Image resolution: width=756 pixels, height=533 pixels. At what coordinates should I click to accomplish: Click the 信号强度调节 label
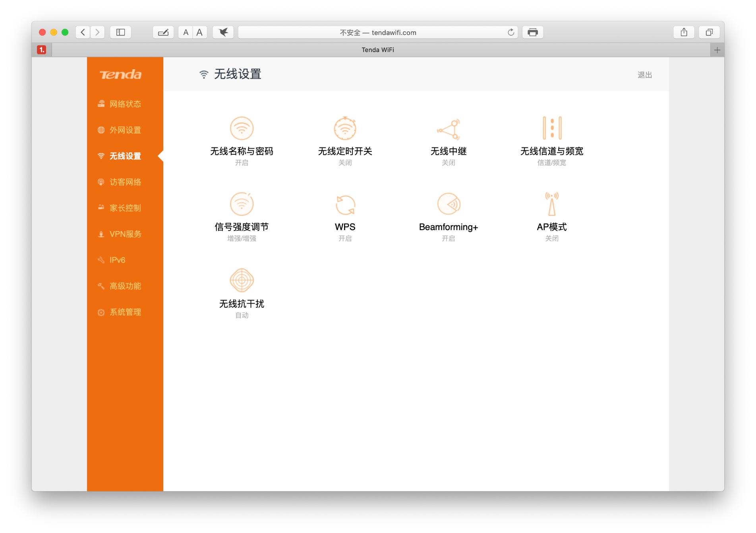[242, 227]
